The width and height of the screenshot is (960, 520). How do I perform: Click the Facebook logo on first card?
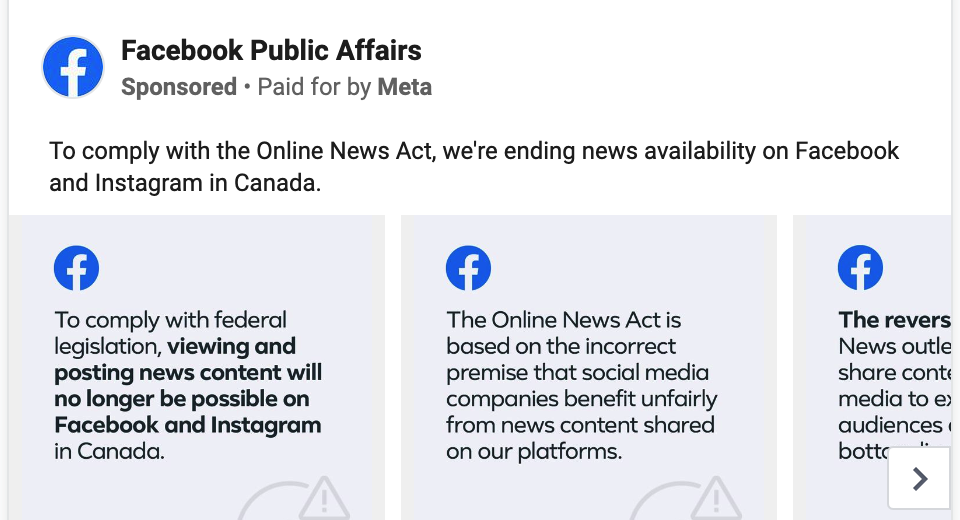tap(77, 268)
